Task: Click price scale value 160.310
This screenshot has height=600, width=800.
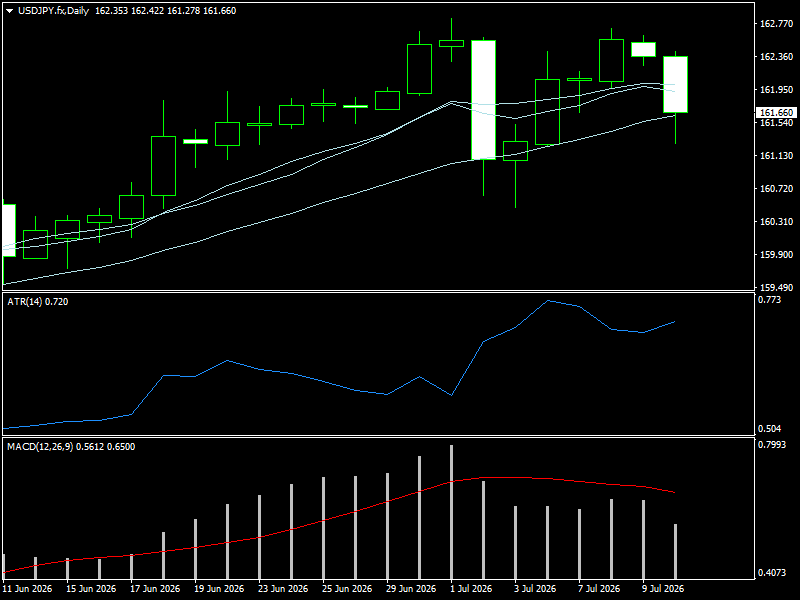Action: coord(777,221)
